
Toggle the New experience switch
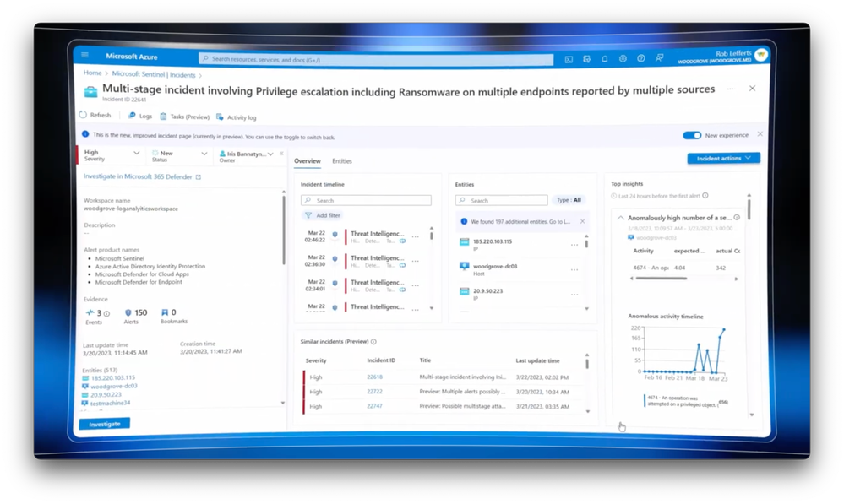[x=692, y=135]
